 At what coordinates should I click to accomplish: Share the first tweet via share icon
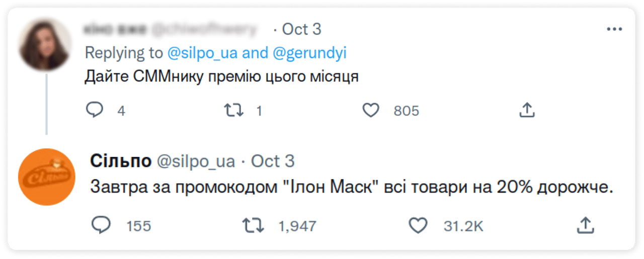(x=526, y=110)
